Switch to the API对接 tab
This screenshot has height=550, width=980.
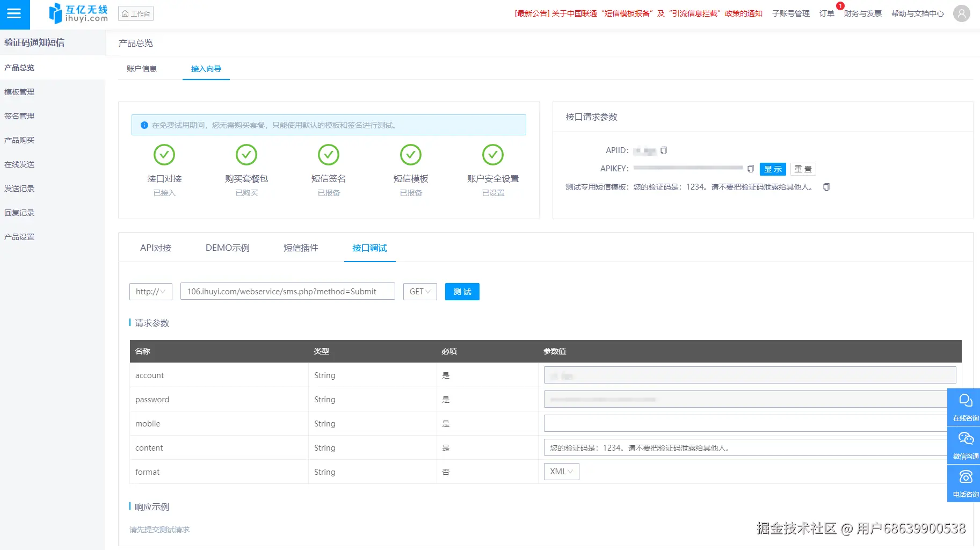coord(156,248)
